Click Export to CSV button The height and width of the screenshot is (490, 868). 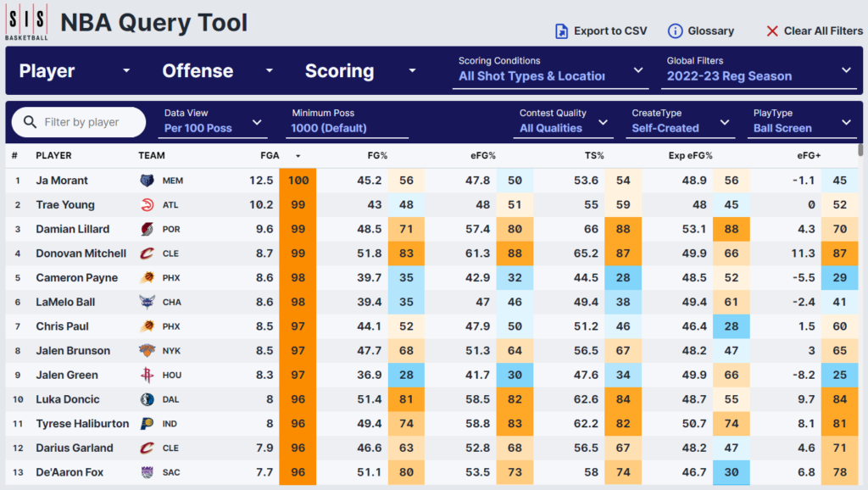click(601, 31)
